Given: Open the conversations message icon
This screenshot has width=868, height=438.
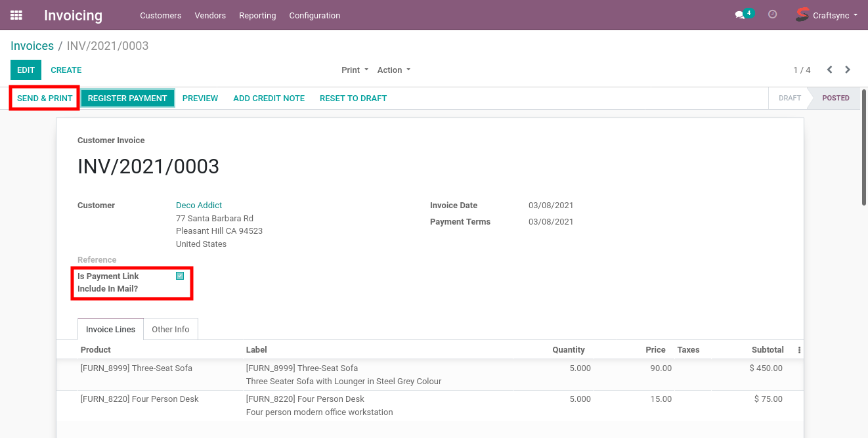Looking at the screenshot, I should (739, 15).
